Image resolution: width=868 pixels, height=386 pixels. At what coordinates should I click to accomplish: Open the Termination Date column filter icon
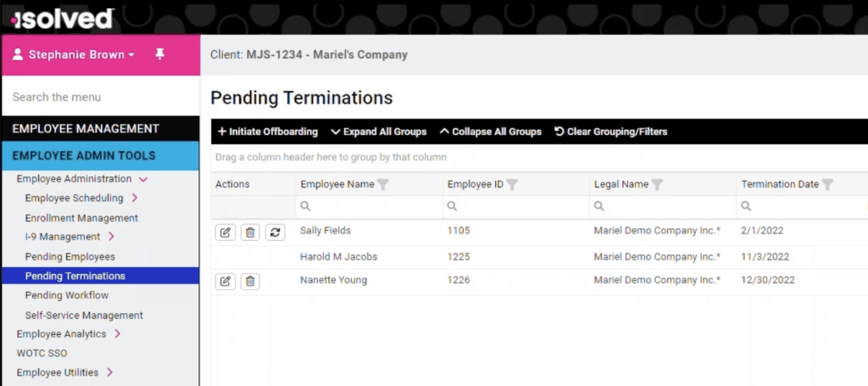pos(827,184)
